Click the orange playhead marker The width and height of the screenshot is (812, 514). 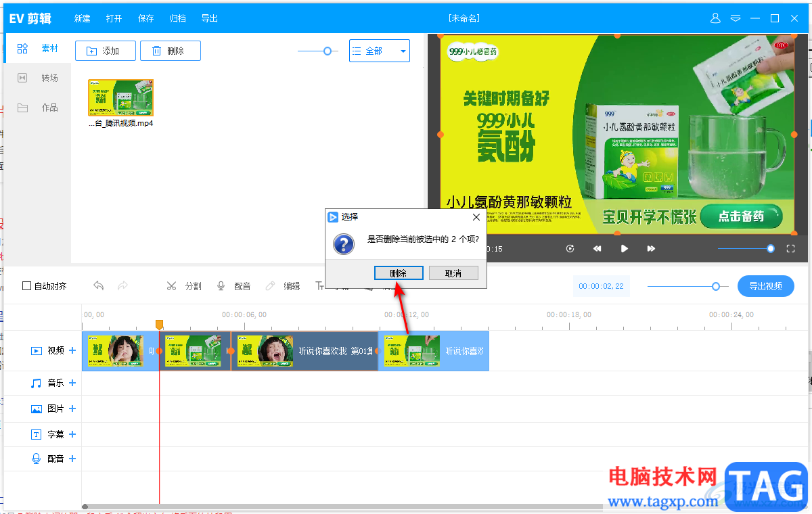pyautogui.click(x=160, y=325)
